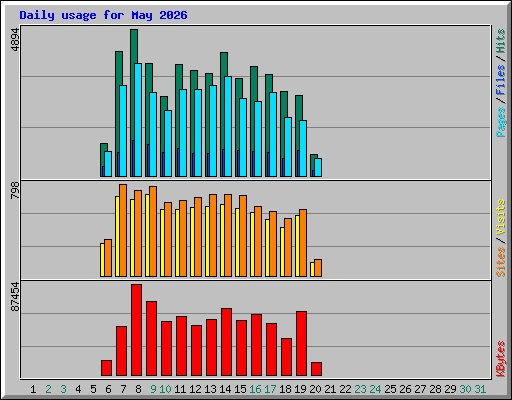Click the cyan Files bar for day 14
Screen dimensions: 512x400
(228, 126)
